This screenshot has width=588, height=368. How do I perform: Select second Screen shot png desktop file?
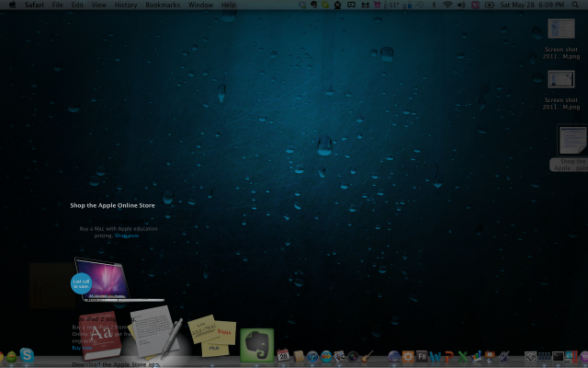(561, 90)
